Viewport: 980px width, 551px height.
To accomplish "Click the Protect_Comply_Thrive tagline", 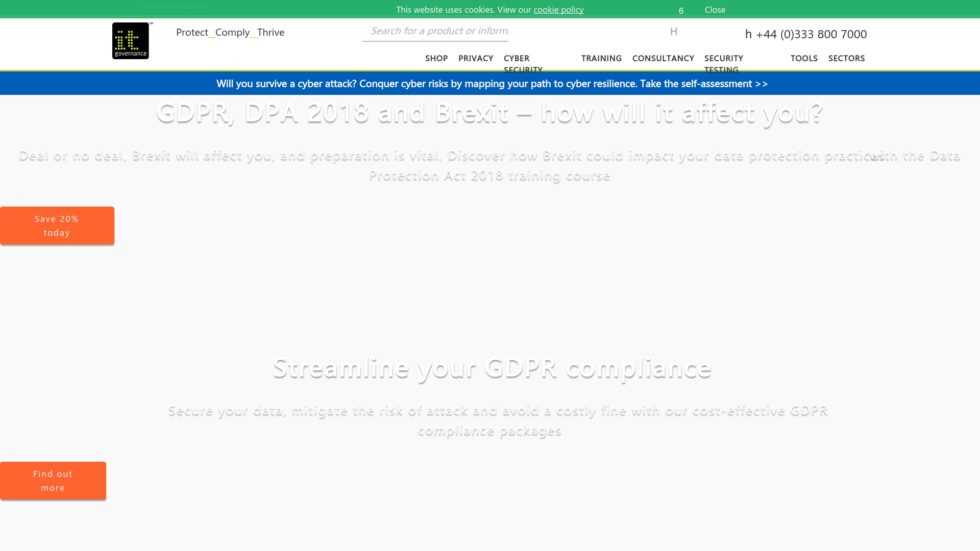I will pyautogui.click(x=230, y=32).
